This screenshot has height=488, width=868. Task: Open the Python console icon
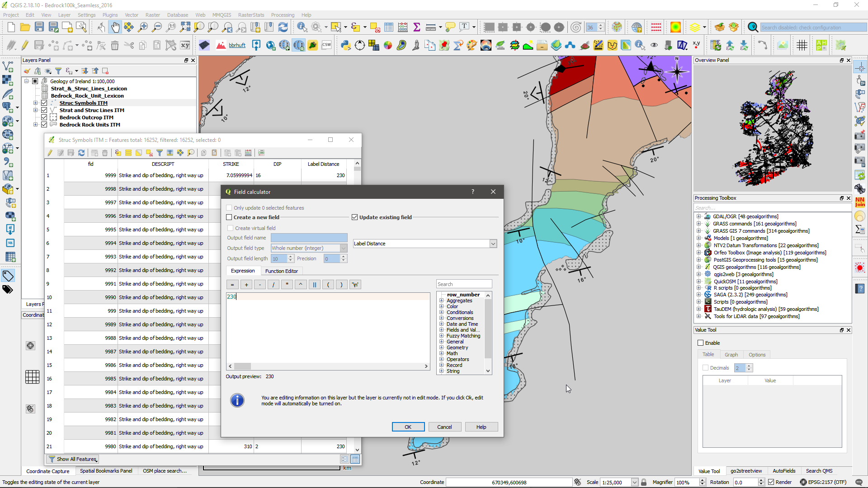[346, 45]
